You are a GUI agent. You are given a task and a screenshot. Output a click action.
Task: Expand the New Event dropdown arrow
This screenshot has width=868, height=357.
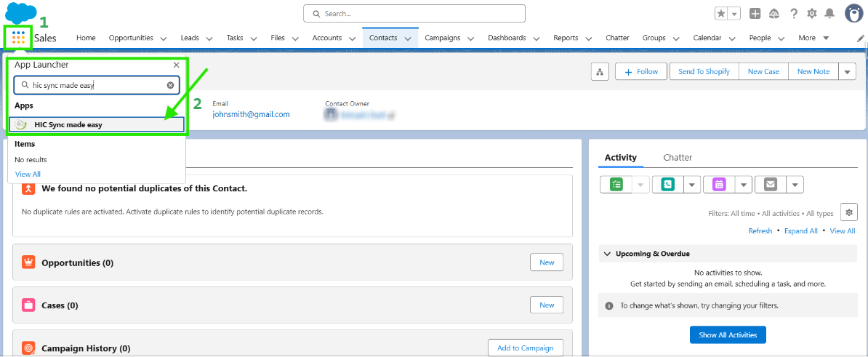pos(744,184)
